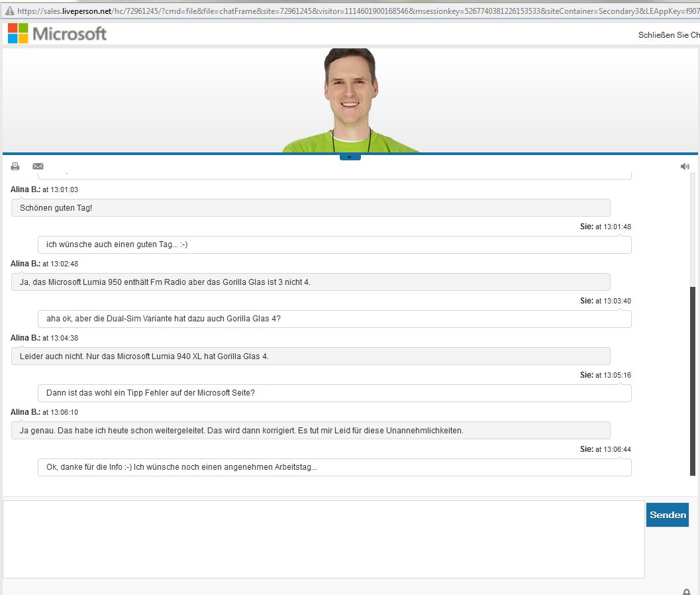
Task: Click message 'Schönen guten Tag!'
Action: tap(311, 207)
